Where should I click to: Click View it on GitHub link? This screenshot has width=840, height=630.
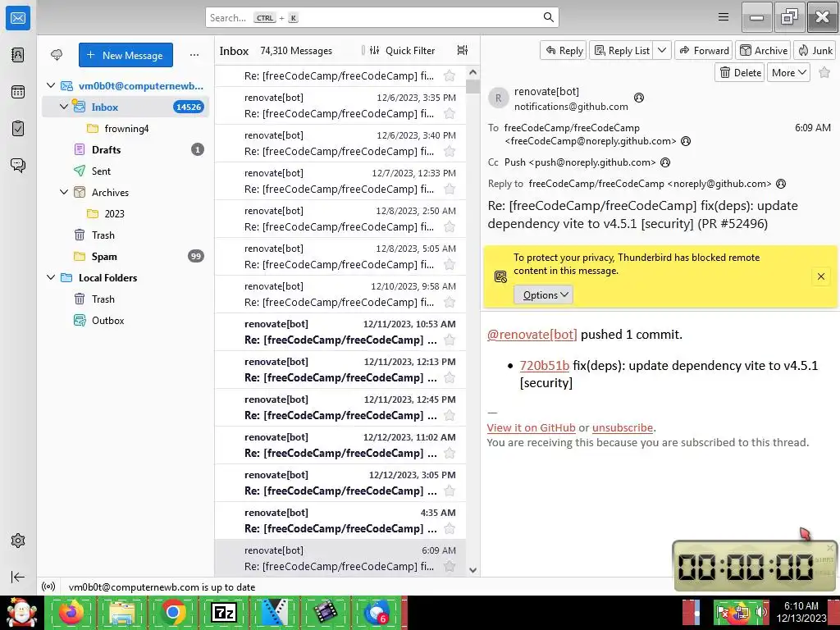(x=531, y=427)
